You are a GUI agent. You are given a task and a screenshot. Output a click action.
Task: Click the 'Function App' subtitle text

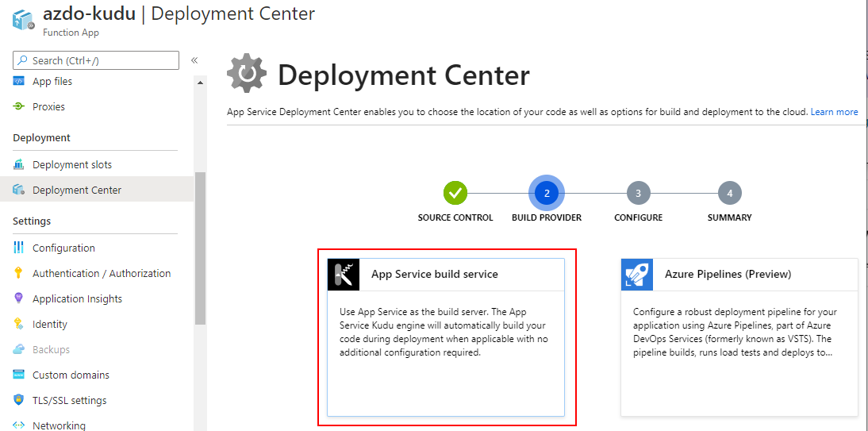coord(71,33)
